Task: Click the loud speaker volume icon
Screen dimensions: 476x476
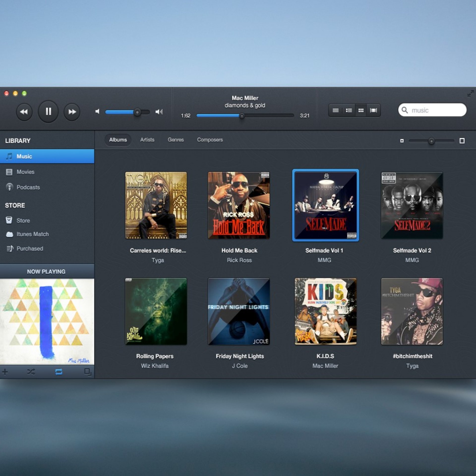Action: 159,112
